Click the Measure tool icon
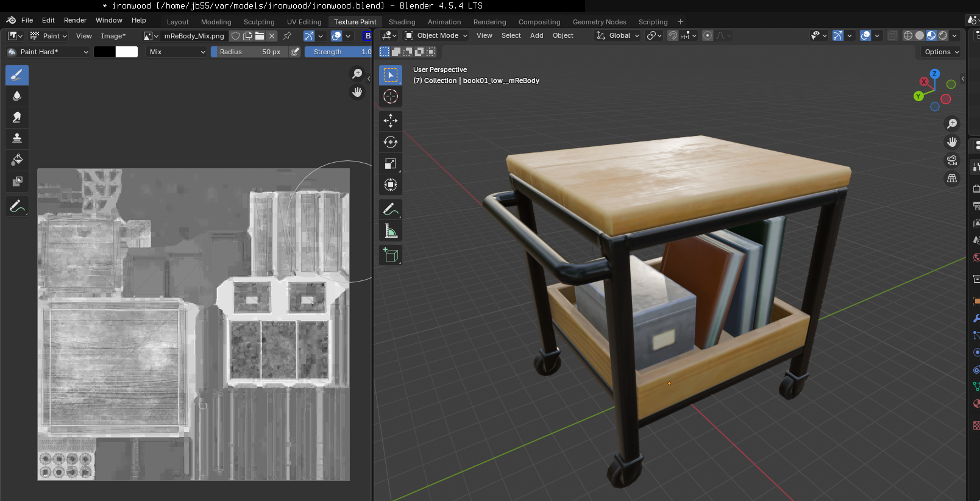 [391, 231]
